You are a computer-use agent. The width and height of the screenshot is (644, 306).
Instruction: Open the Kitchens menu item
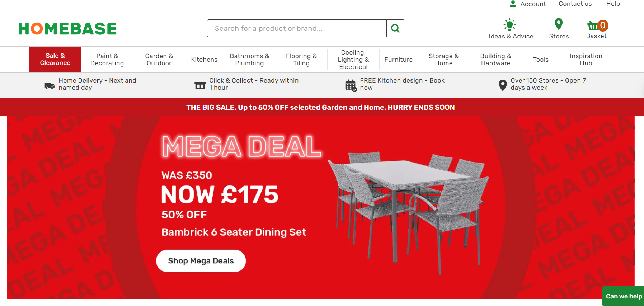(204, 60)
